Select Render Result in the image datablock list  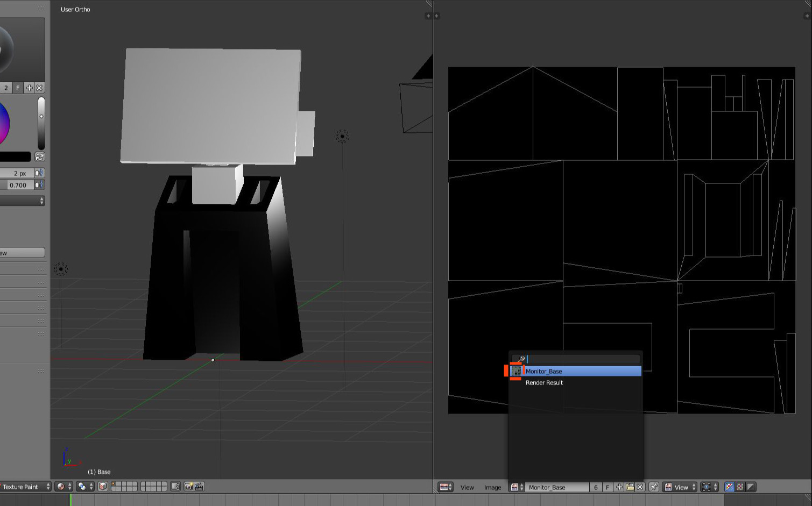(544, 382)
